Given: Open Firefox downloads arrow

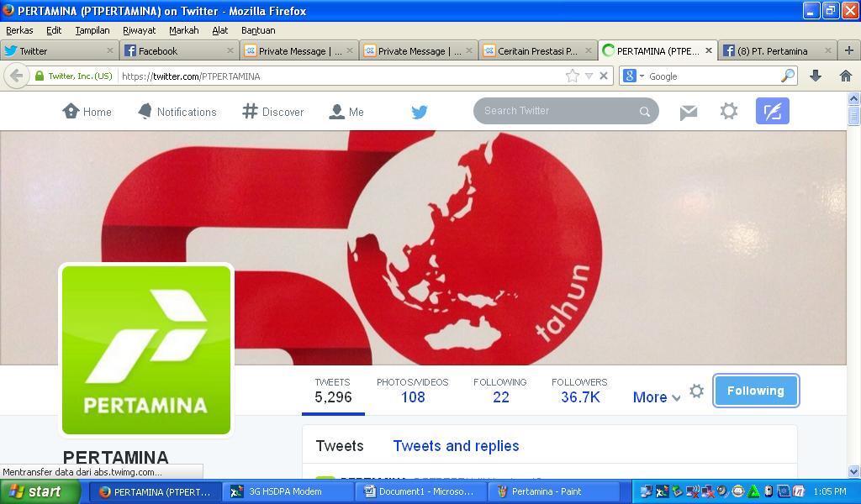Looking at the screenshot, I should click(816, 76).
